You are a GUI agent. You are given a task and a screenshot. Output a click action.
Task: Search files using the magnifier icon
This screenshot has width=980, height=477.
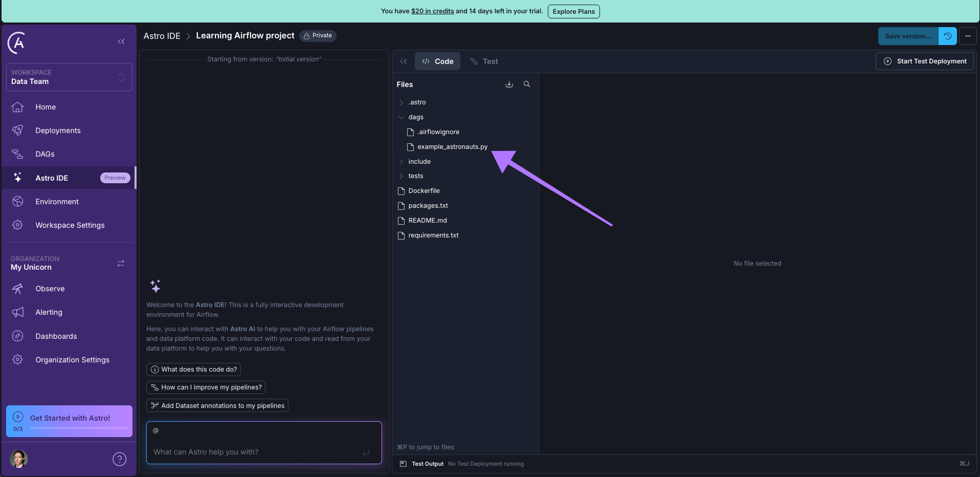[x=527, y=84]
